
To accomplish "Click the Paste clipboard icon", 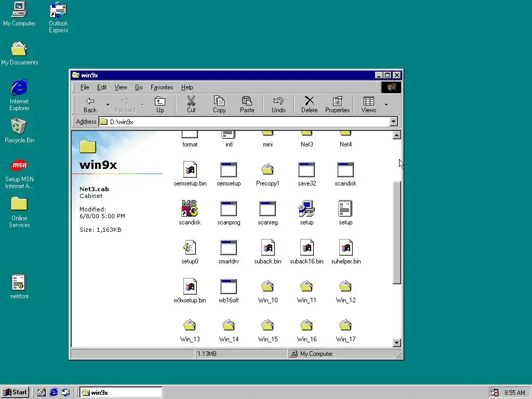I will (x=247, y=101).
